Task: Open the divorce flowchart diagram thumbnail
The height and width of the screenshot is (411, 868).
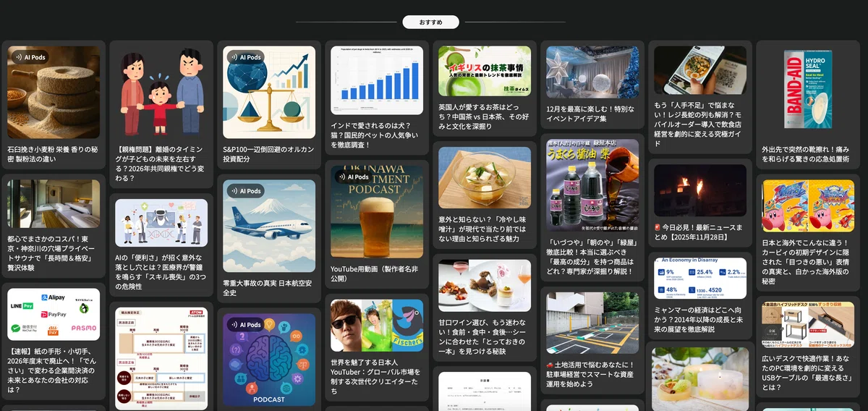Action: (x=161, y=359)
